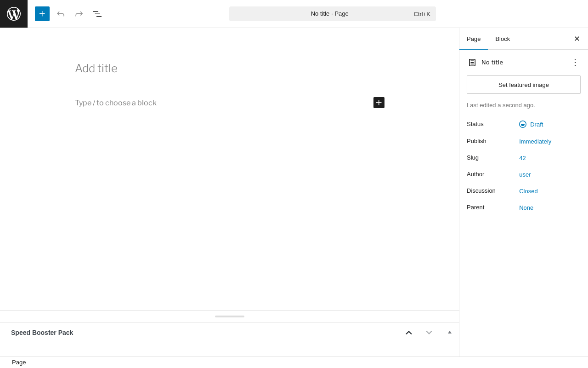Change publish date from Immediately

(x=535, y=141)
